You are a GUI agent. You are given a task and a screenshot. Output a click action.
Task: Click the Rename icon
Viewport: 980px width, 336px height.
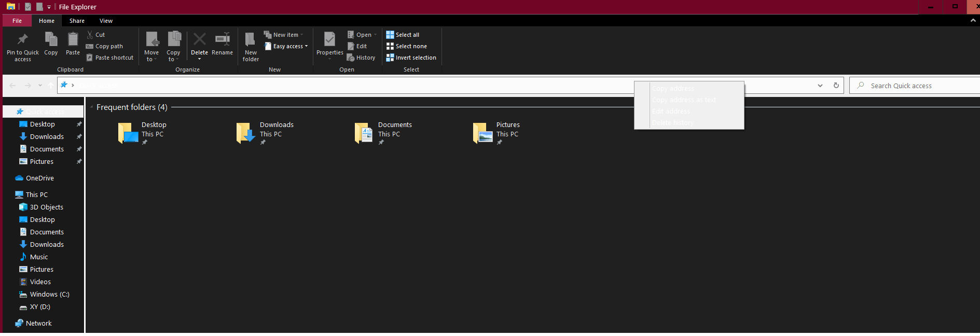pyautogui.click(x=222, y=39)
